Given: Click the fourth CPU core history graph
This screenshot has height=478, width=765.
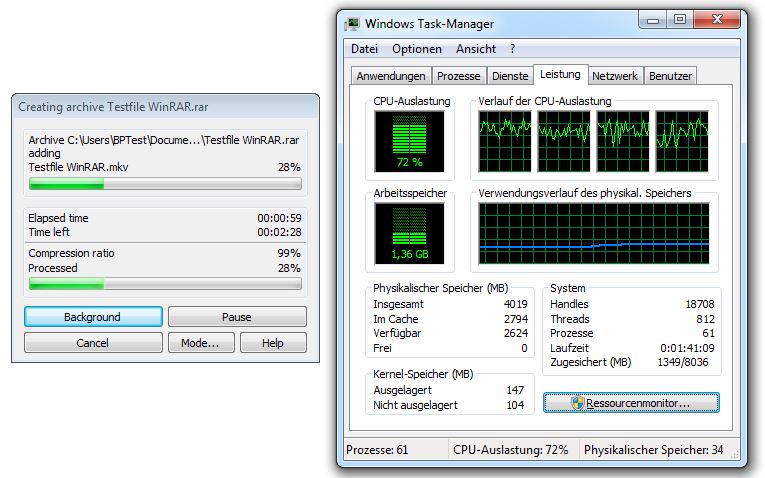Looking at the screenshot, I should click(682, 141).
